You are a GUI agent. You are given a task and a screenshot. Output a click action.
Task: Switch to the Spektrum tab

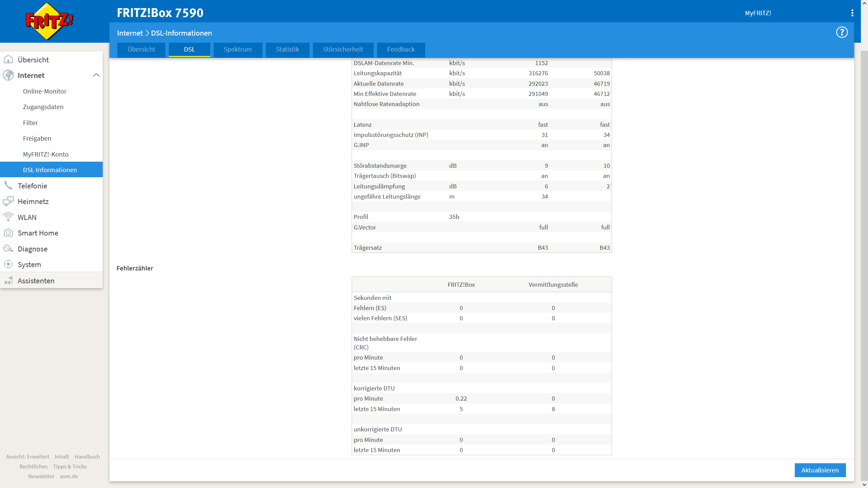(237, 49)
